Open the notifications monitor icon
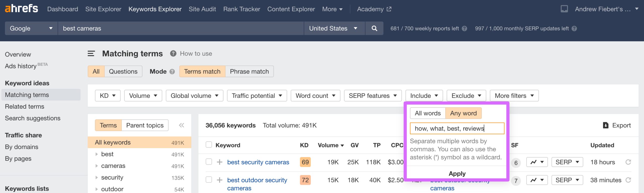The width and height of the screenshot is (644, 193). tap(564, 9)
